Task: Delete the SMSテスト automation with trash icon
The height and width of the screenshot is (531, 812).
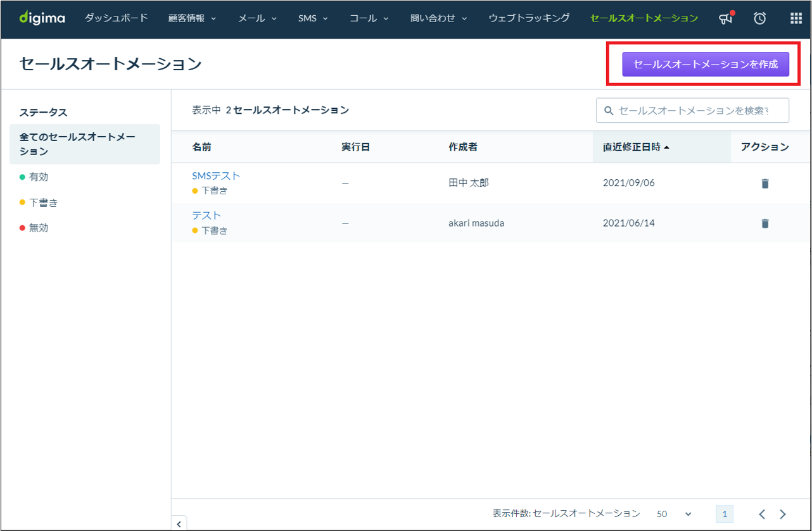Action: (x=764, y=184)
